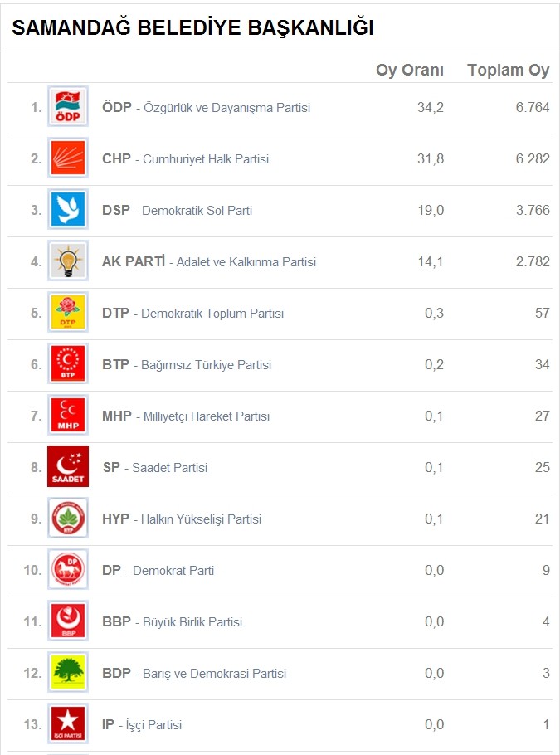Screen dimensions: 560x755
Task: Select the BTP party logo
Action: 67,364
